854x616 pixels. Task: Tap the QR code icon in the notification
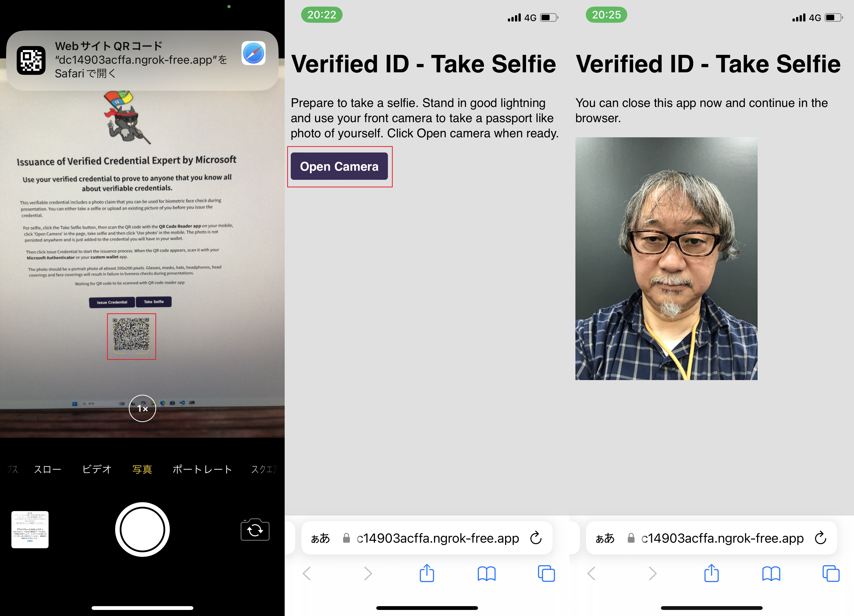[31, 60]
